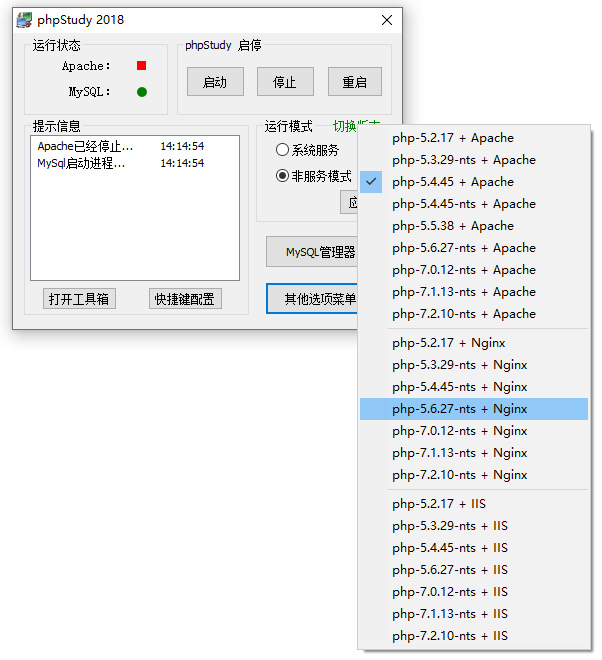The width and height of the screenshot is (602, 660).
Task: Click the 打开工具箱 button
Action: point(79,299)
